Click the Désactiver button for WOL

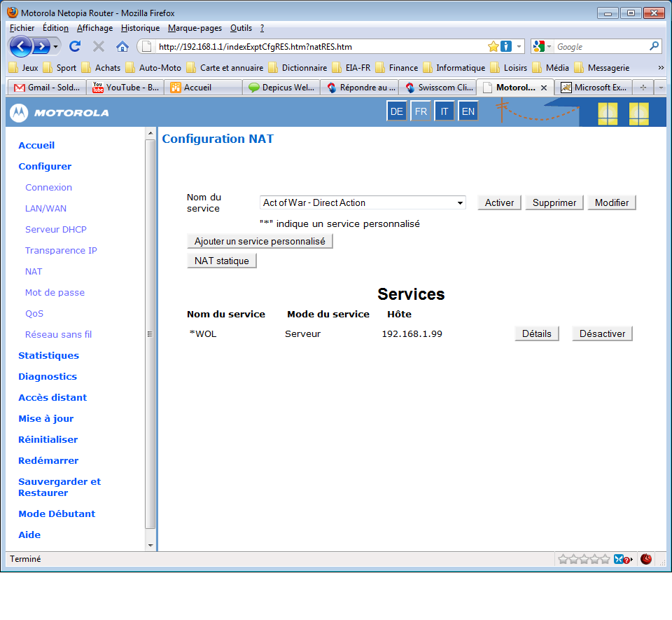(x=602, y=333)
